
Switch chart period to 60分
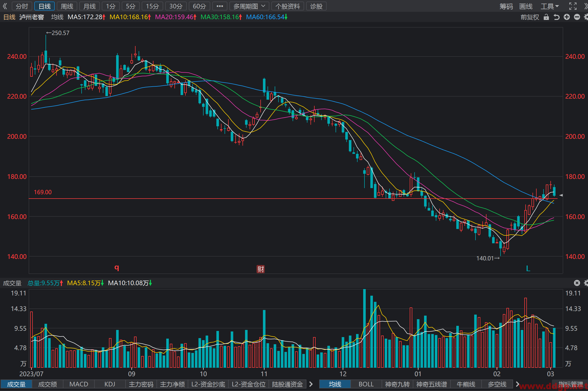199,6
